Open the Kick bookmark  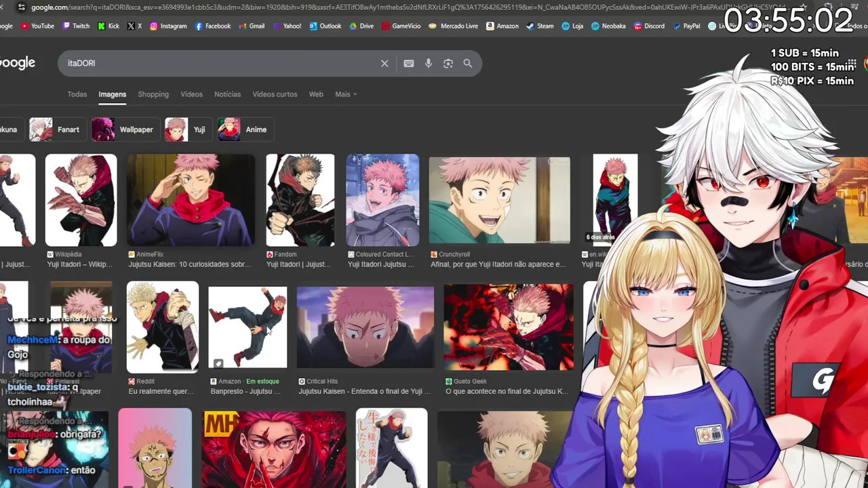(108, 26)
